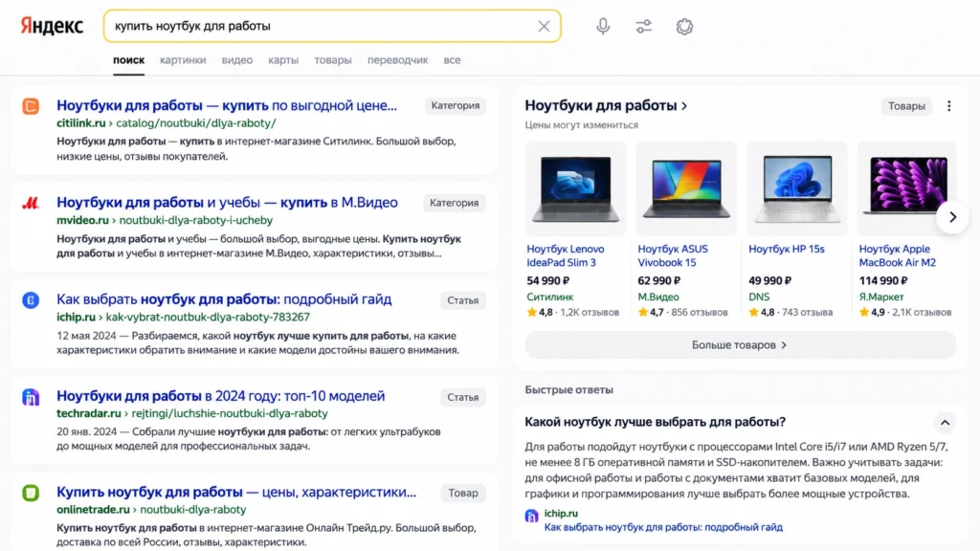This screenshot has width=980, height=551.
Task: Select the поиск tab
Action: click(x=129, y=60)
